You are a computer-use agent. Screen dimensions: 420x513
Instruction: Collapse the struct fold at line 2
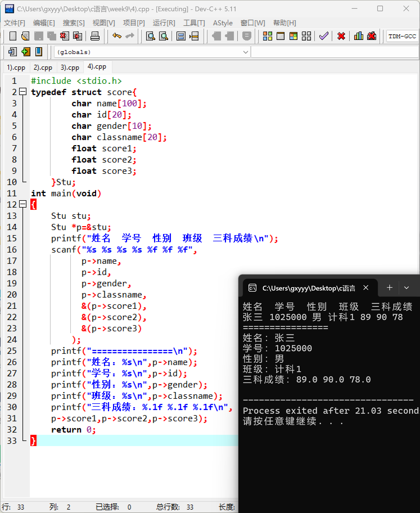[23, 92]
